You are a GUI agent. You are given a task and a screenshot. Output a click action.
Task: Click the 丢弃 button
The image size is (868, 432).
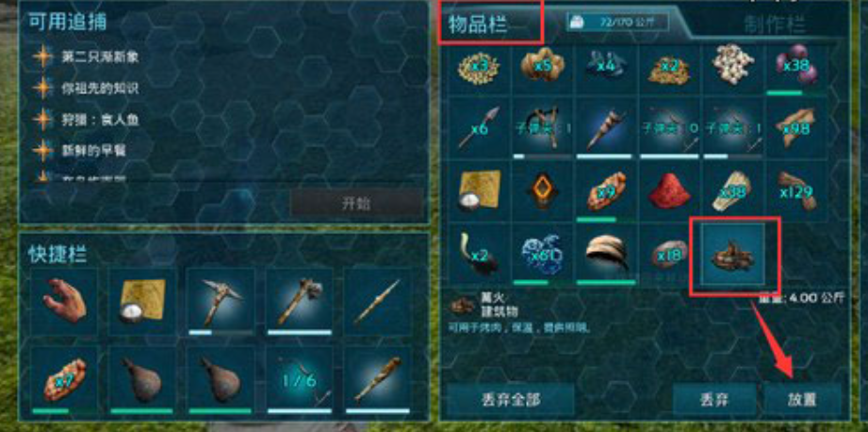pyautogui.click(x=714, y=399)
